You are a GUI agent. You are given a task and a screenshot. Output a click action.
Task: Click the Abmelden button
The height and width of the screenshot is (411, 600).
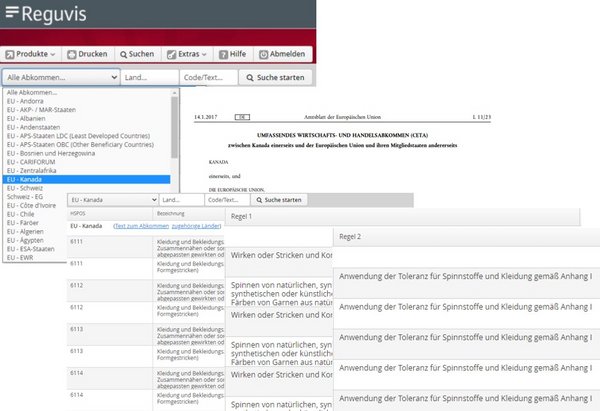282,54
